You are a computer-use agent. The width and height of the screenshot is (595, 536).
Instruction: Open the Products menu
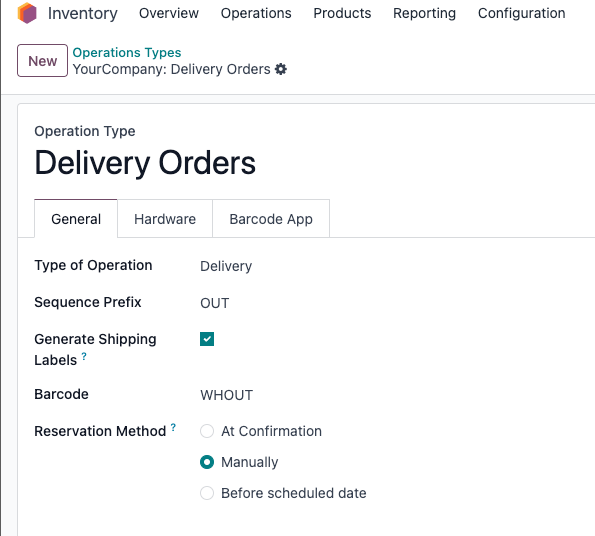coord(342,13)
